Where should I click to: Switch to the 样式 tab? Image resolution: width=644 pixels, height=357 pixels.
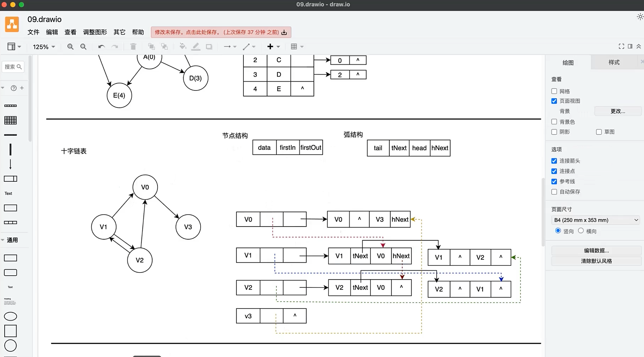(x=614, y=63)
